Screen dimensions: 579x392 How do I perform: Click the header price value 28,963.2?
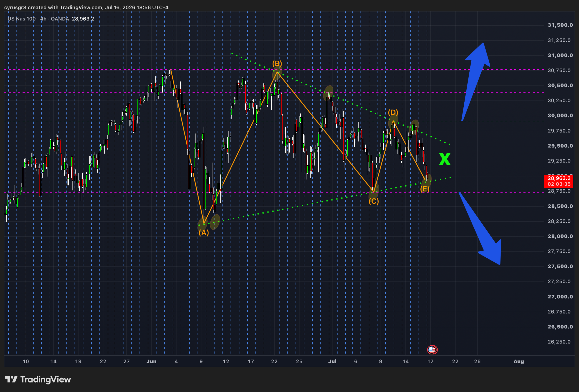83,19
